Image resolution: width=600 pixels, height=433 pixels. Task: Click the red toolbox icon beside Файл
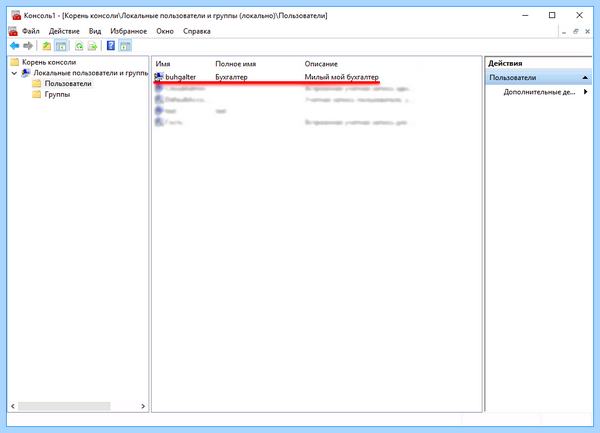click(13, 31)
